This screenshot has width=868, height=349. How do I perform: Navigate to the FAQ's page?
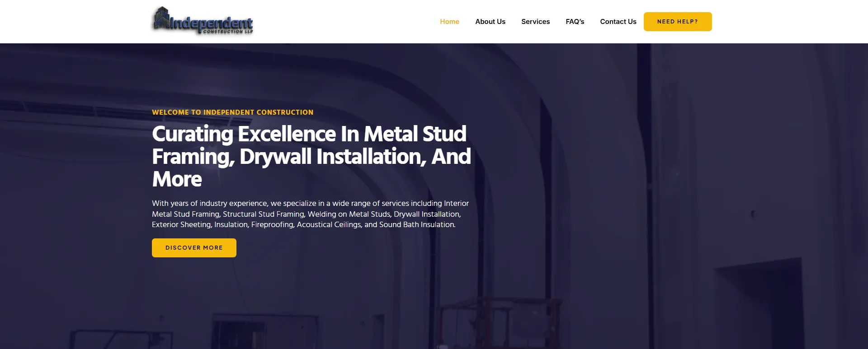coord(575,22)
